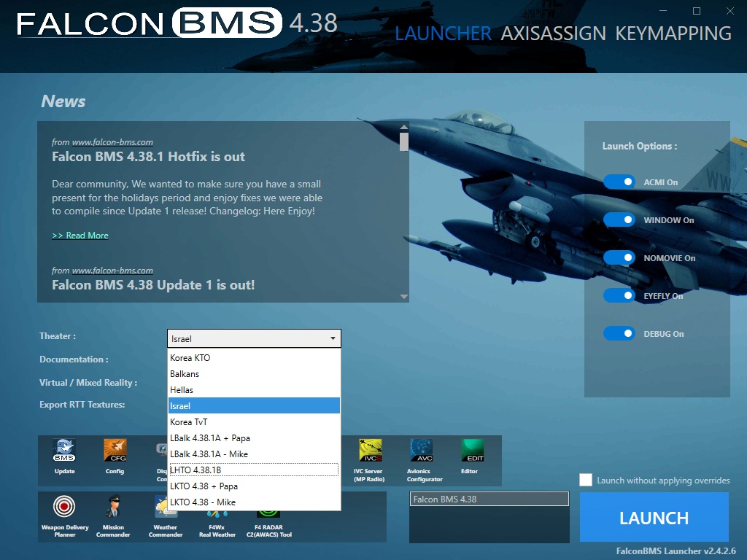Click news scrollbar down arrow
The image size is (747, 560).
click(404, 297)
